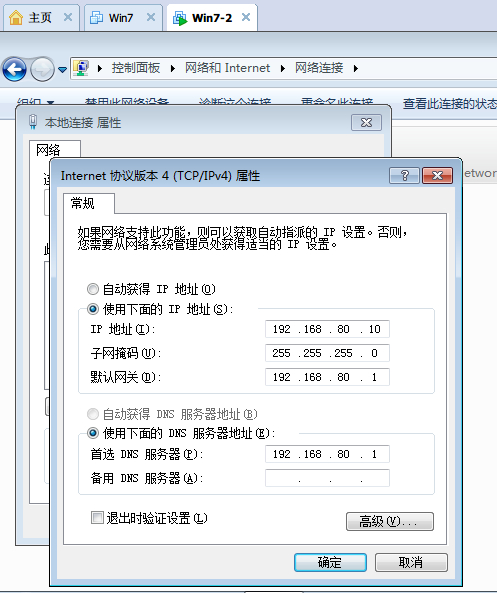Expand arrow after 网络连接 breadcrumb
Image resolution: width=497 pixels, height=593 pixels.
(x=356, y=68)
